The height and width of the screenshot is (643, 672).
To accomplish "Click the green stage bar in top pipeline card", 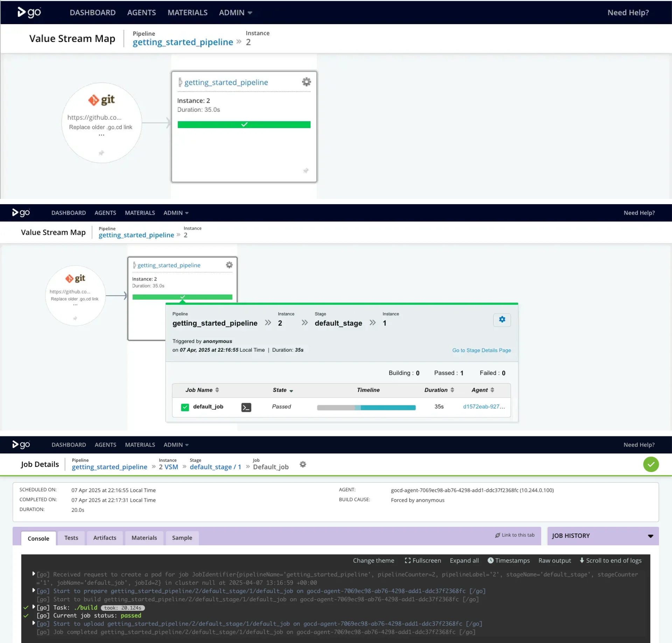I will 244,125.
